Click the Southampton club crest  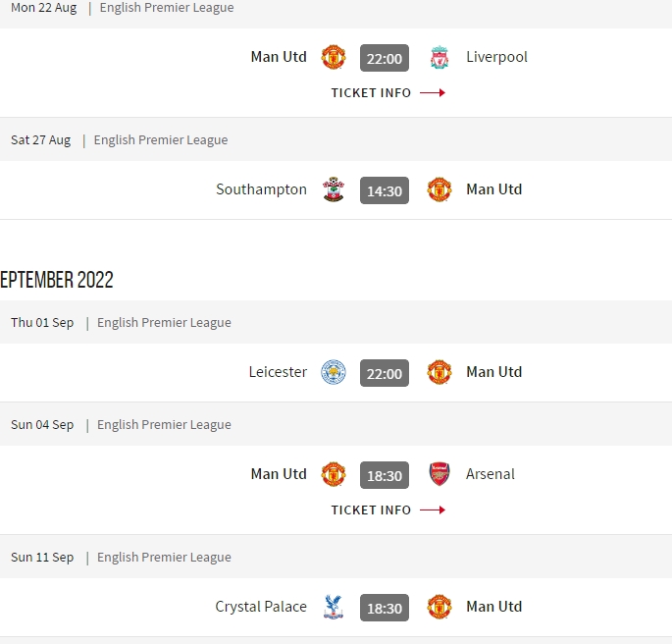pos(334,189)
